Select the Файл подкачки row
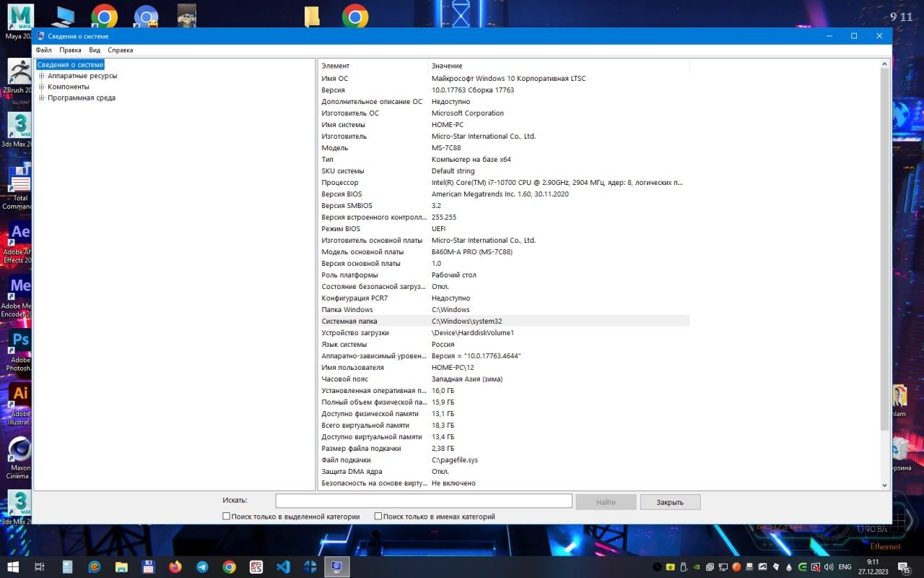 tap(504, 460)
